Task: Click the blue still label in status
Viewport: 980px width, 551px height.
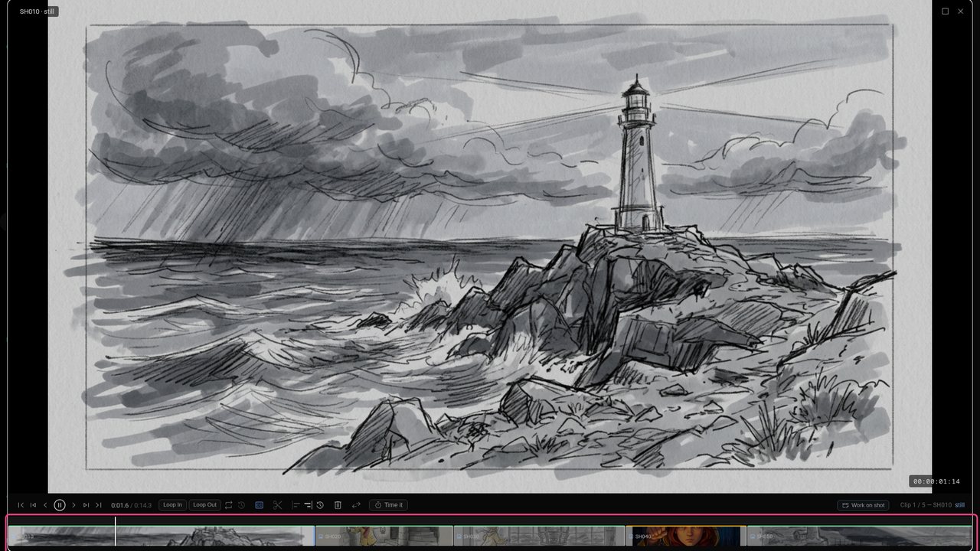Action: pos(960,505)
